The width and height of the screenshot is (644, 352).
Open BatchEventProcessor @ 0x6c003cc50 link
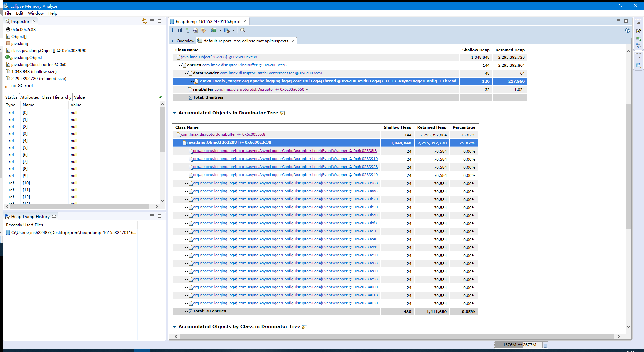[x=272, y=73]
